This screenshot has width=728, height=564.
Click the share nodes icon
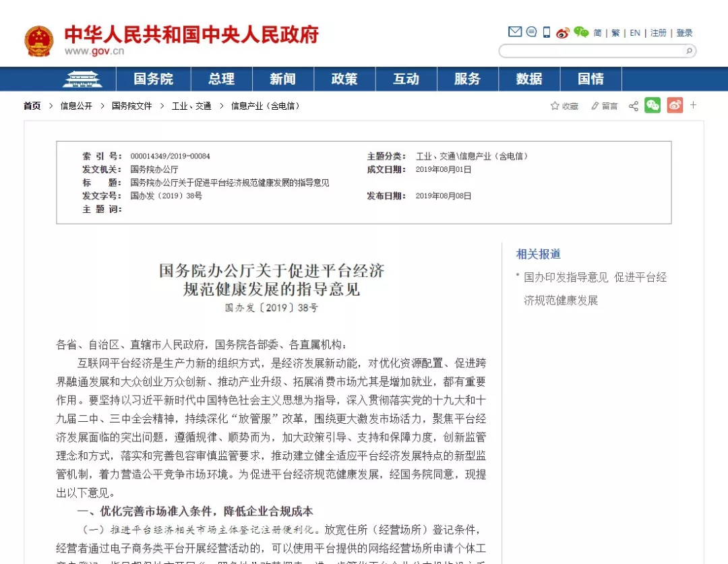[x=634, y=106]
